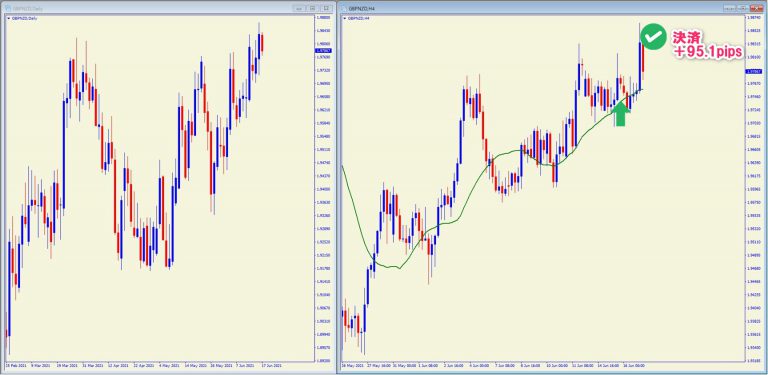Maximize the GBPNZD Daily chart window
Screen dimensions: 768x375
(x=326, y=8)
